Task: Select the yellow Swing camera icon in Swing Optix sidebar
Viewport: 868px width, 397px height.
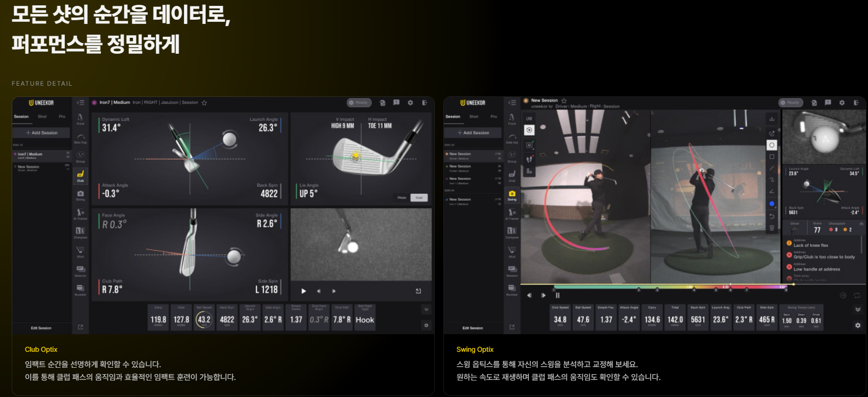Action: 512,195
